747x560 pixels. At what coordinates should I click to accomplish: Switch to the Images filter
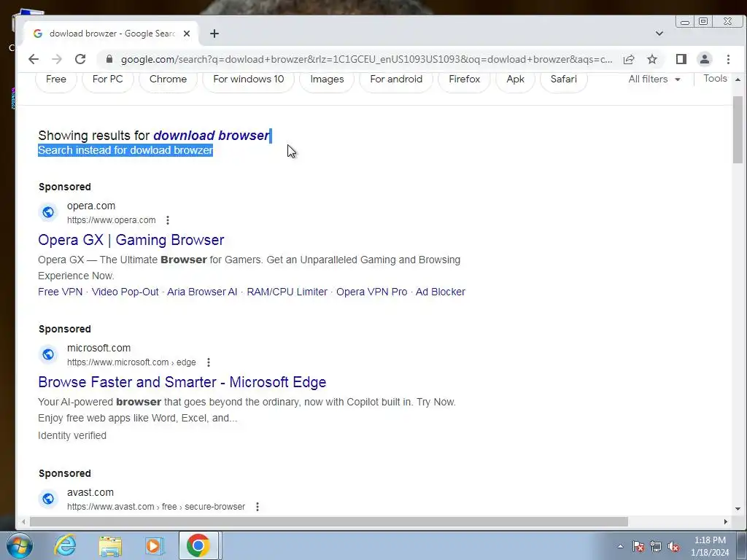(x=327, y=79)
